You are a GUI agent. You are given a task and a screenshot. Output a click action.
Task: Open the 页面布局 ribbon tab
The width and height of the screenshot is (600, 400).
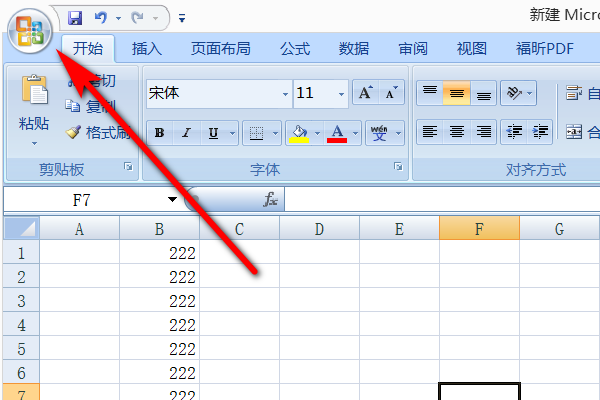click(x=221, y=49)
